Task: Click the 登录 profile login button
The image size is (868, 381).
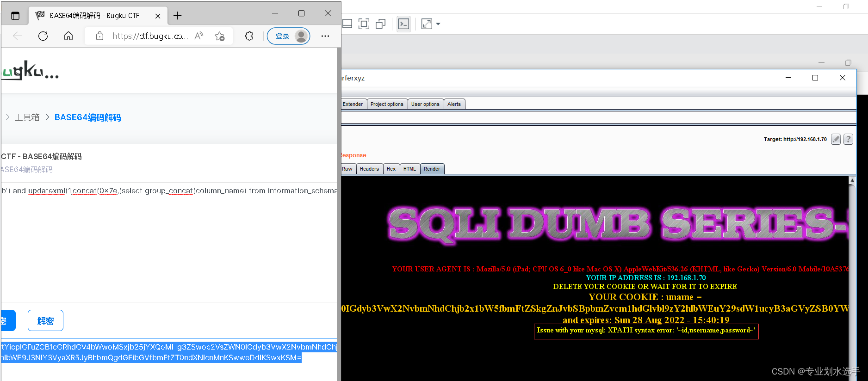Action: coord(289,36)
